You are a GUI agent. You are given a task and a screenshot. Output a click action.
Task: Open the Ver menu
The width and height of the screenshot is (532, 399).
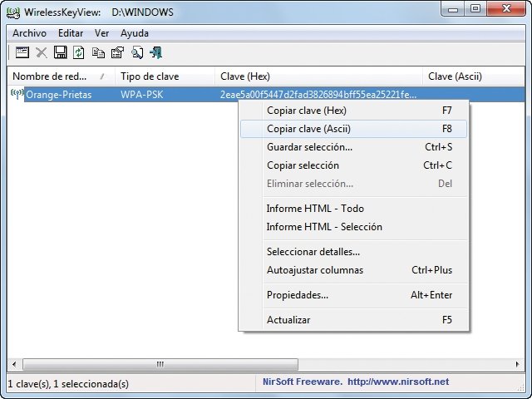pos(101,33)
